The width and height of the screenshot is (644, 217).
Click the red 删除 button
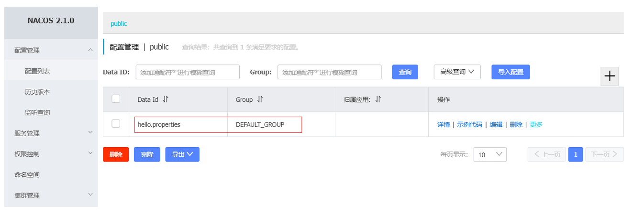(116, 154)
